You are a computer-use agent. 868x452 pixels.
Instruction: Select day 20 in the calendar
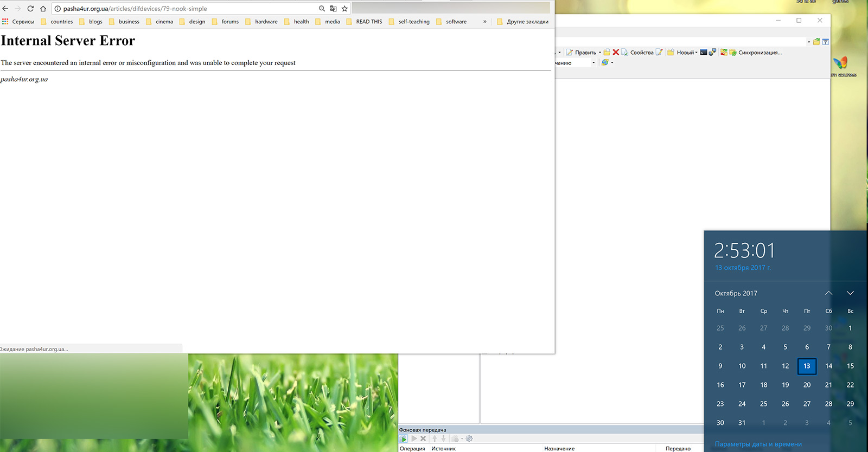807,385
